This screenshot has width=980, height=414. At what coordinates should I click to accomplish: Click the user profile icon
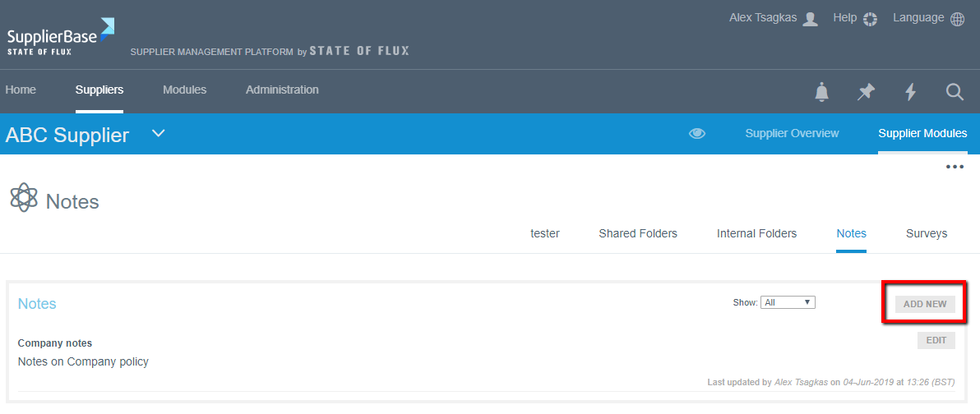pos(810,19)
